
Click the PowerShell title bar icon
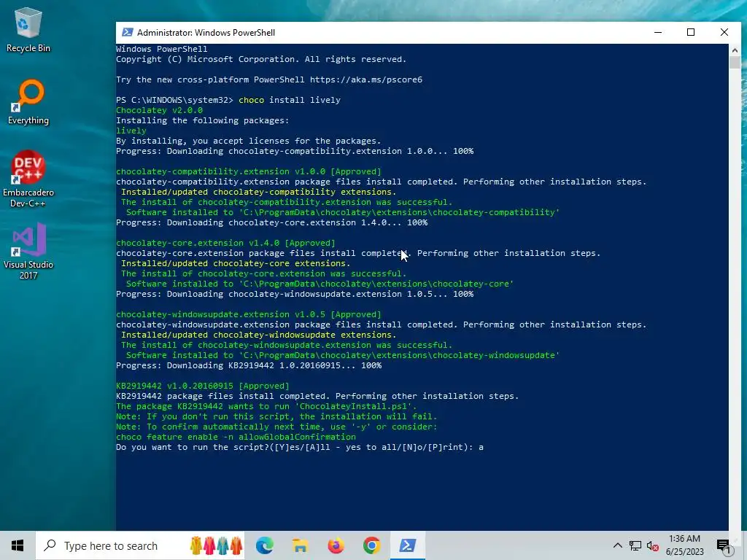point(127,32)
